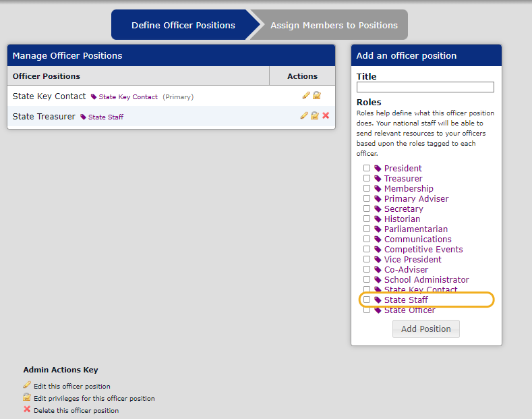532x419 pixels.
Task: Check the State Officer checkbox
Action: click(367, 310)
